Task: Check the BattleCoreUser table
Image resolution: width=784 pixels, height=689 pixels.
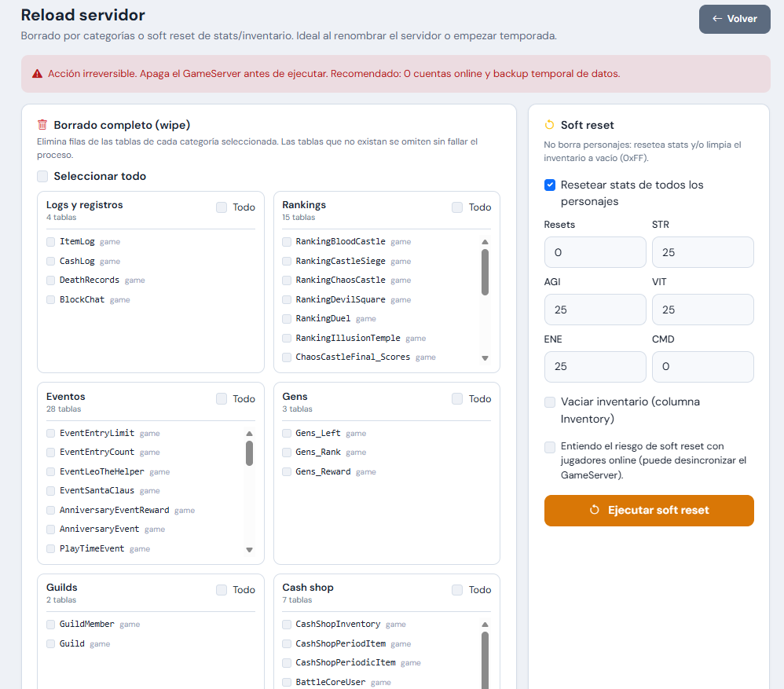Action: pos(287,682)
